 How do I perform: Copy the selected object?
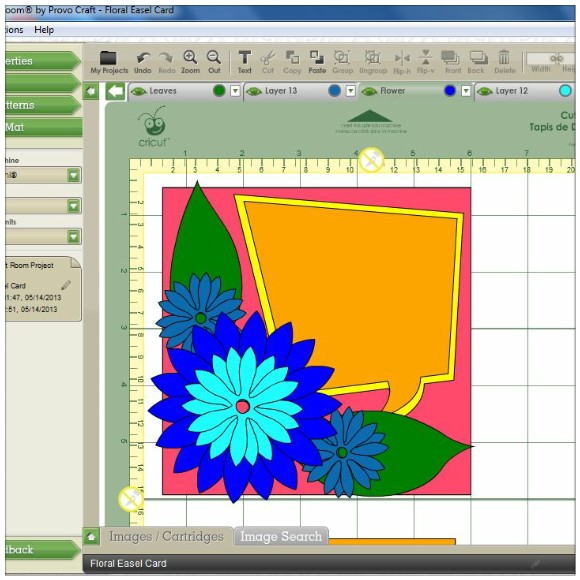coord(292,62)
